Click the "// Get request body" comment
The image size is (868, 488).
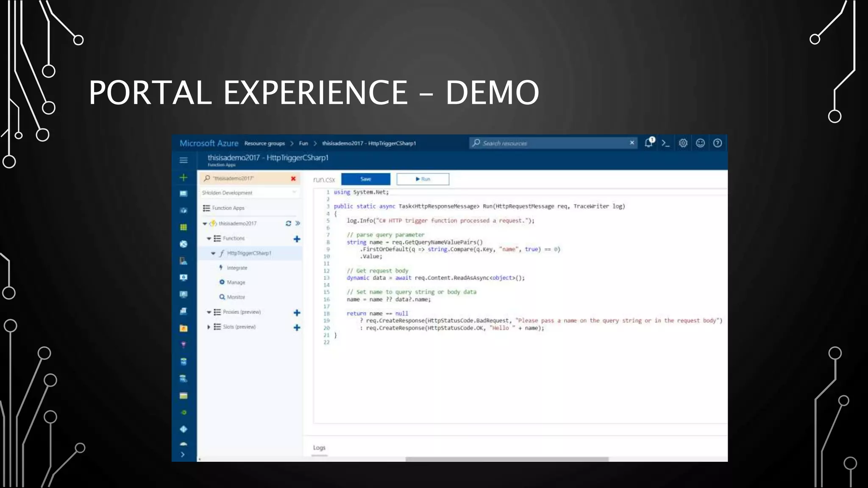click(x=378, y=271)
